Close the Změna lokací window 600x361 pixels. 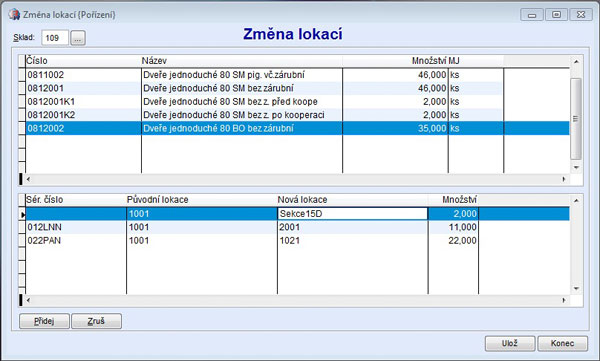(581, 15)
